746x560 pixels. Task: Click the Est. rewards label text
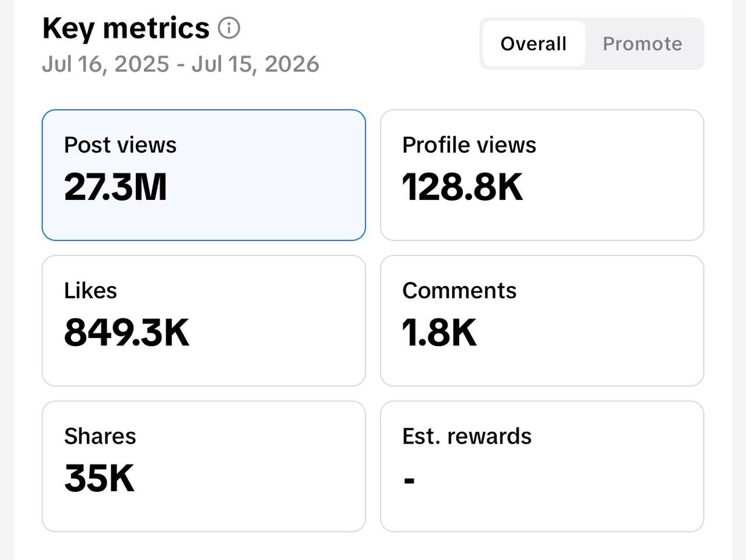tap(467, 436)
